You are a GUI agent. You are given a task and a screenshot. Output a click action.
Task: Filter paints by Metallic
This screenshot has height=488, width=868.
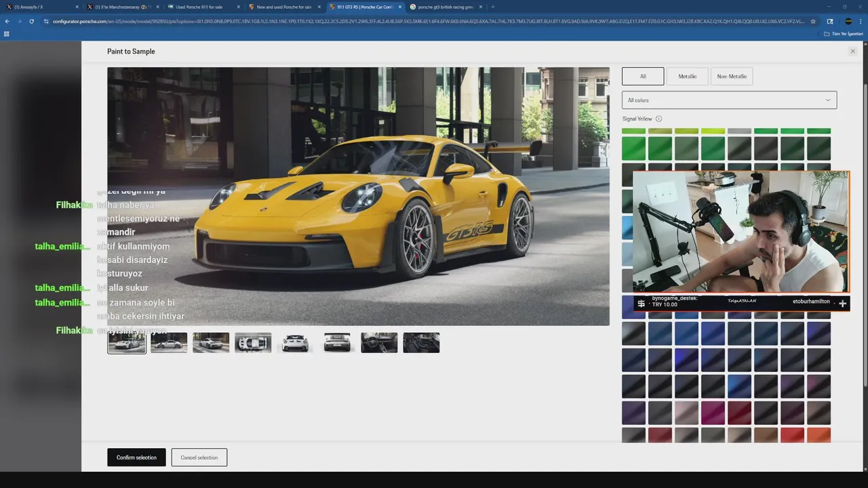coord(688,77)
